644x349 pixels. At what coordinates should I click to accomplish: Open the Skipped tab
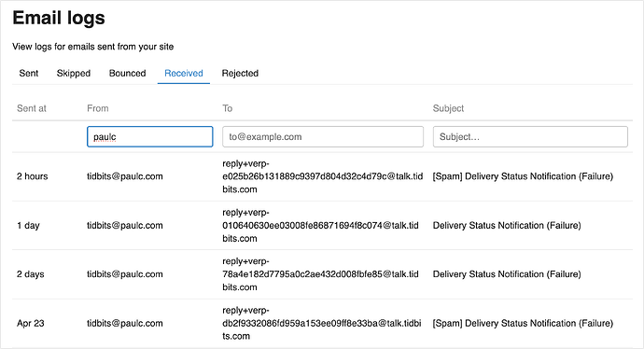74,73
